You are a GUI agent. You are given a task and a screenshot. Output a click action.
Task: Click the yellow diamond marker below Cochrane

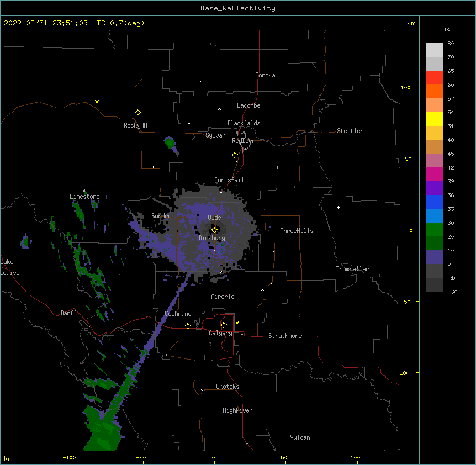[188, 326]
